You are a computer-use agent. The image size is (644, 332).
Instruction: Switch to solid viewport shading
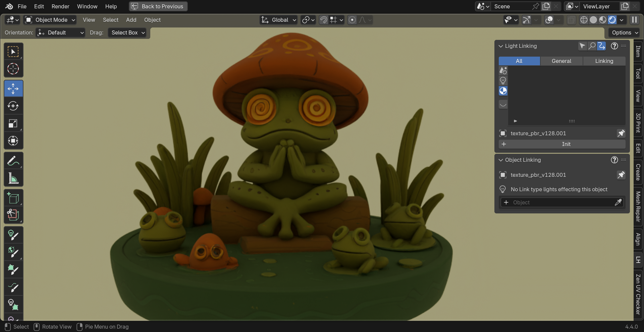point(593,20)
